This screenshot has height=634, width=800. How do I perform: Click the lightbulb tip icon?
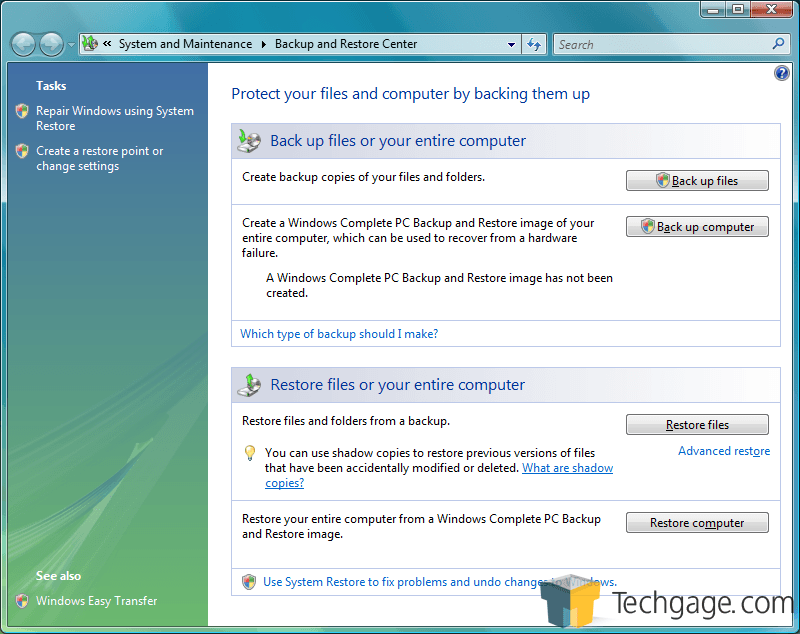249,453
